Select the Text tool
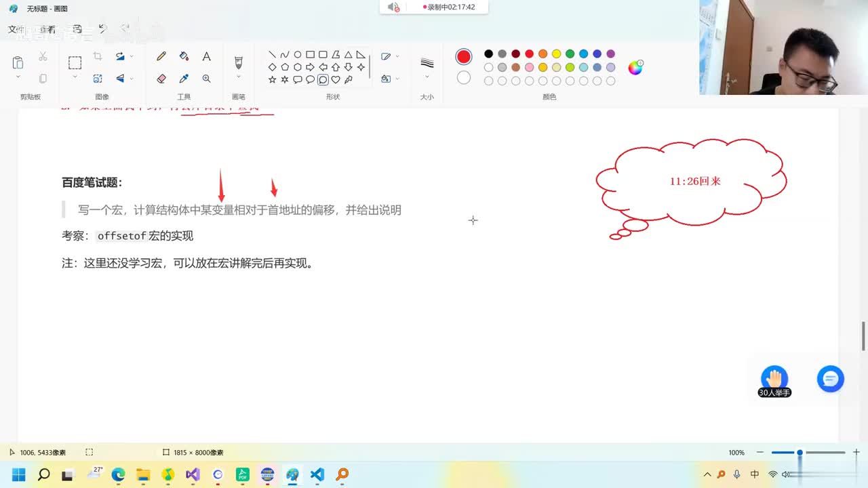868x488 pixels. (206, 57)
